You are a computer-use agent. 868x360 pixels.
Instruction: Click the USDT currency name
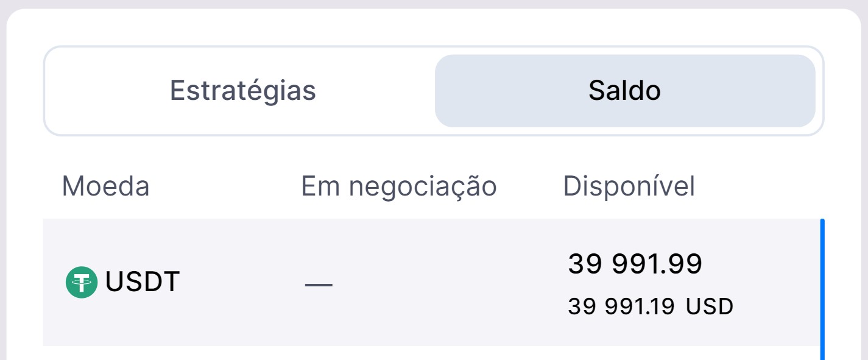point(143,282)
